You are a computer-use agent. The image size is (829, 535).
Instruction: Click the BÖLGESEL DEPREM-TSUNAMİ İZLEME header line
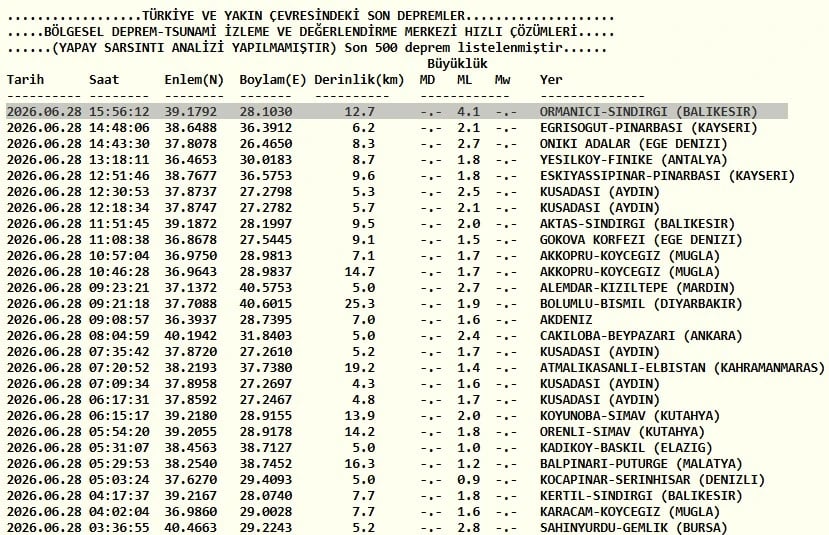(310, 32)
